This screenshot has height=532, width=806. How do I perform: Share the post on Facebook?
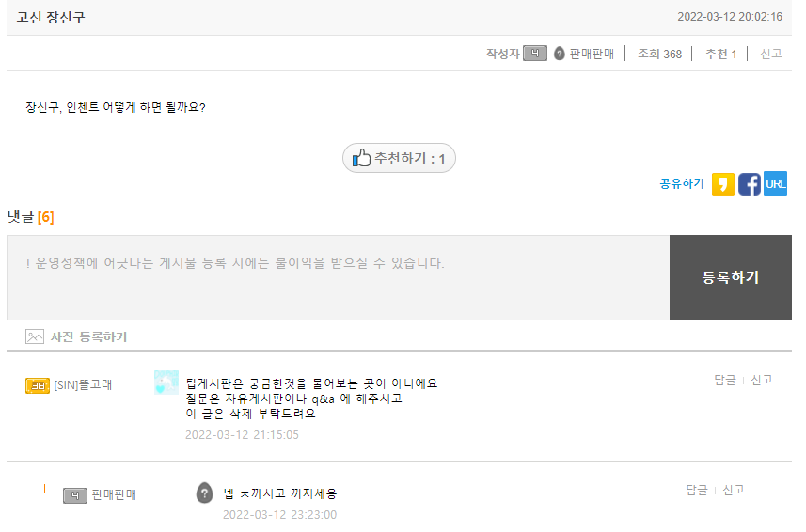[750, 184]
